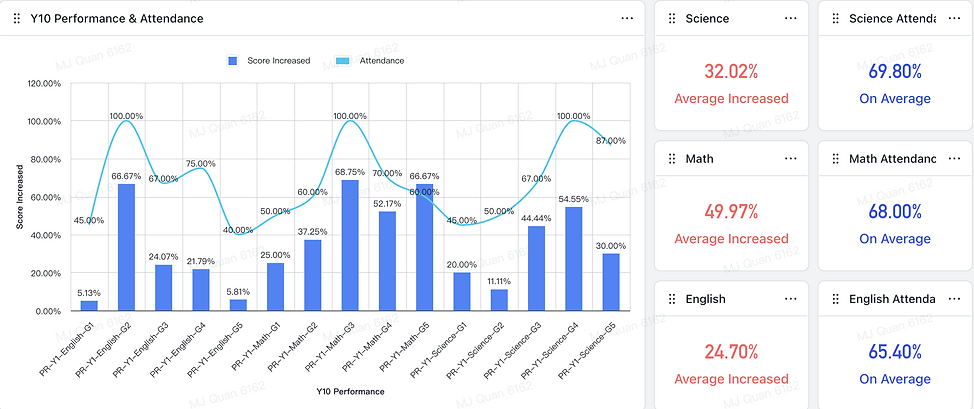Click the 68.00% Math attendance value
The width and height of the screenshot is (974, 409).
(x=895, y=212)
